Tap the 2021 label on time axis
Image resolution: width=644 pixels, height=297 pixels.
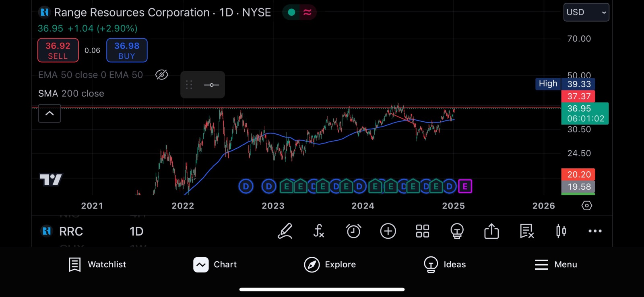pos(92,206)
